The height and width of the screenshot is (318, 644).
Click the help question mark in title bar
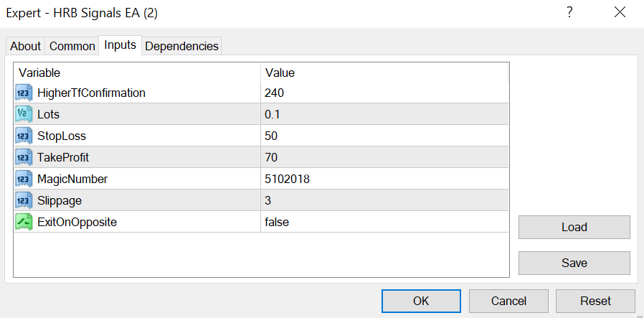569,12
